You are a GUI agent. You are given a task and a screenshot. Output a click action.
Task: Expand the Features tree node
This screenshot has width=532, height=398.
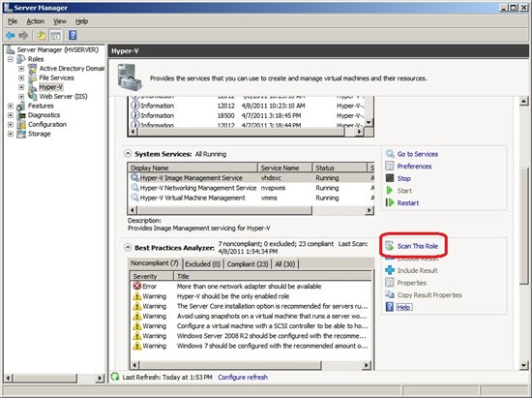coord(11,106)
